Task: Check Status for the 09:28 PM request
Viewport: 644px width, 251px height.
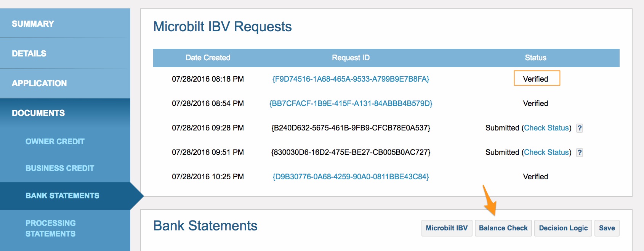Action: pos(546,128)
